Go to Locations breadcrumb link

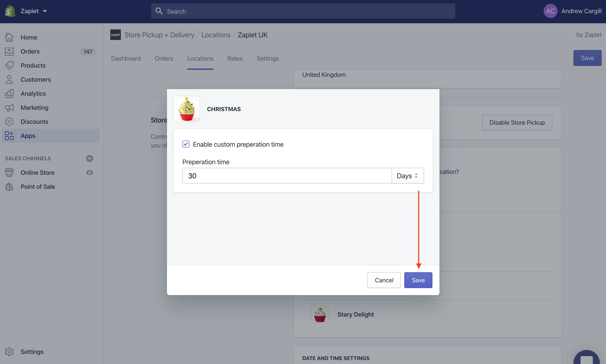pos(216,35)
